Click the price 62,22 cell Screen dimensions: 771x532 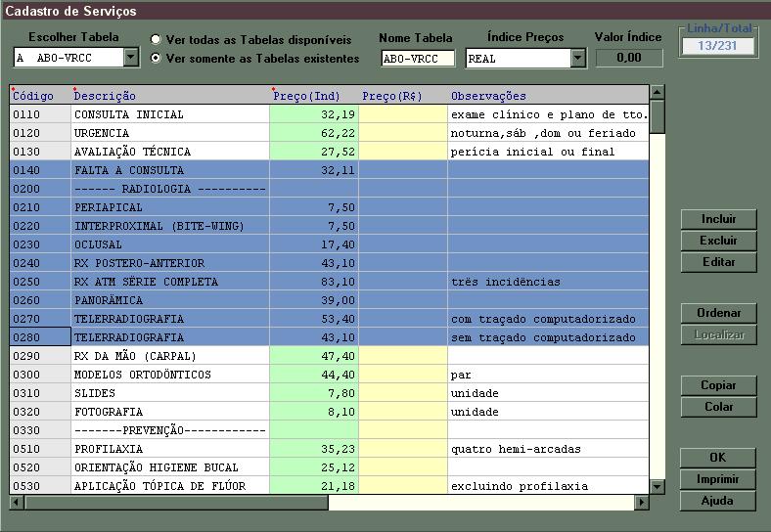point(314,133)
